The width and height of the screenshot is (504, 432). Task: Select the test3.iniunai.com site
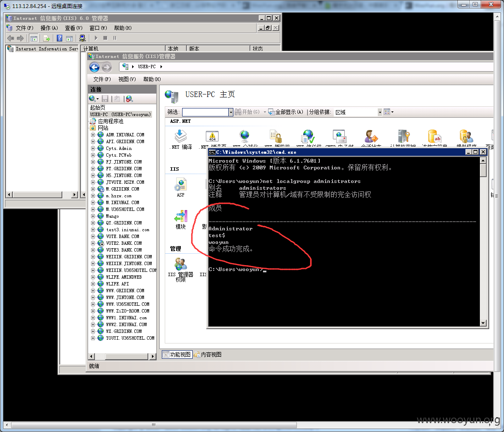coord(127,230)
